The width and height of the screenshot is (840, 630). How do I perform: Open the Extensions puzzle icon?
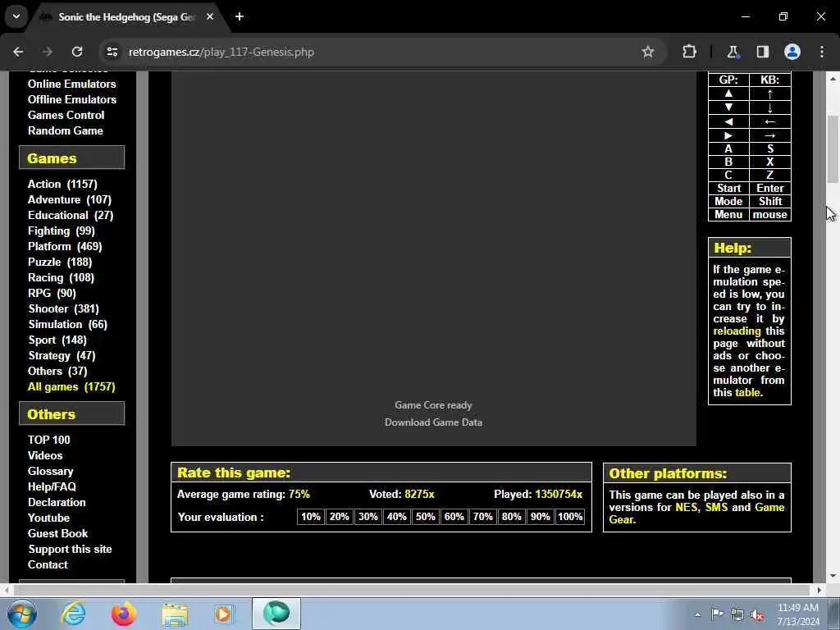[x=689, y=52]
